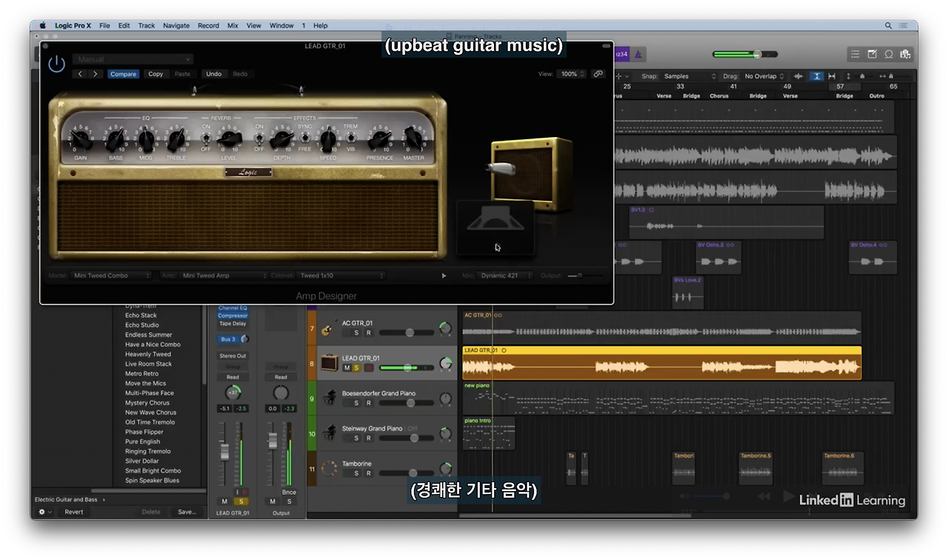Screen dimensions: 948x560
Task: Open the Read automation mode on LEAD GTR_01 strip
Action: pos(233,377)
